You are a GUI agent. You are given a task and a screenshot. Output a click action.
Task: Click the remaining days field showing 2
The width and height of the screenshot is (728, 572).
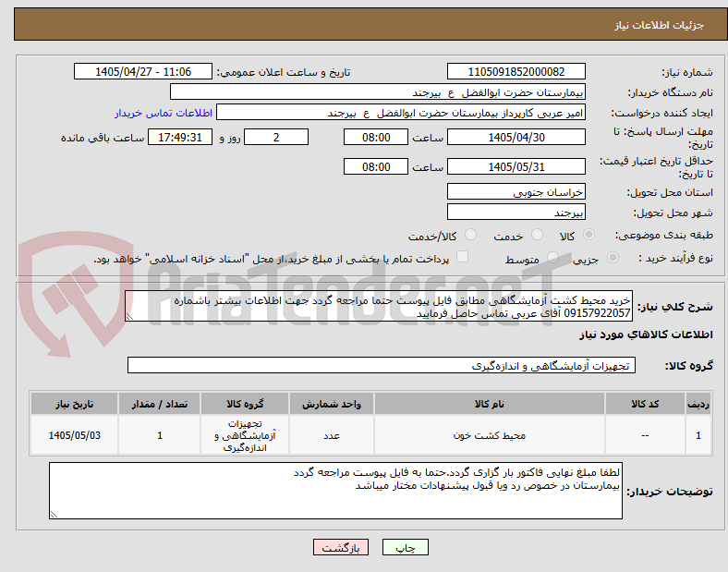pyautogui.click(x=276, y=137)
